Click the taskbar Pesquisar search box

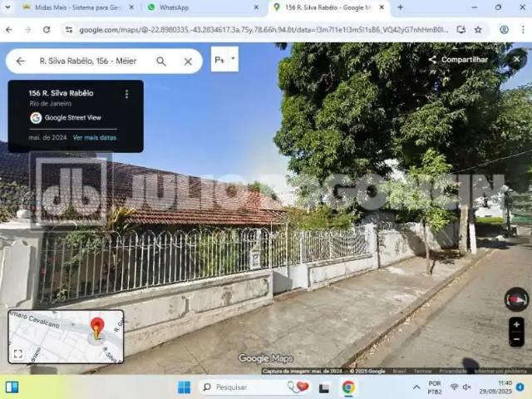coord(254,387)
